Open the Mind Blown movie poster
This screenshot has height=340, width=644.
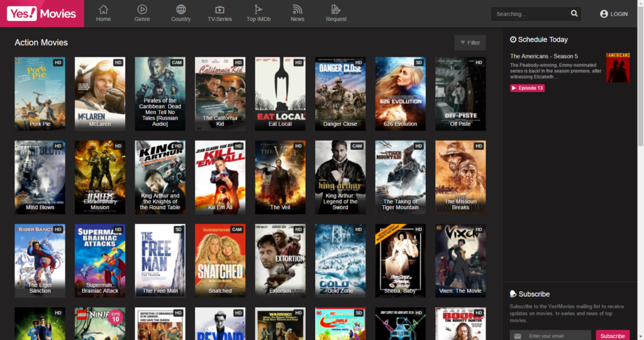click(40, 177)
